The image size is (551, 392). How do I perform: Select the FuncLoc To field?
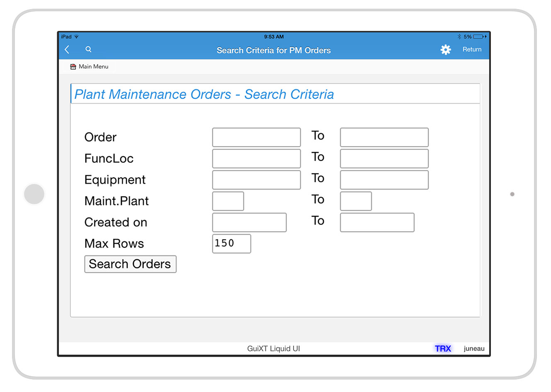pos(384,159)
